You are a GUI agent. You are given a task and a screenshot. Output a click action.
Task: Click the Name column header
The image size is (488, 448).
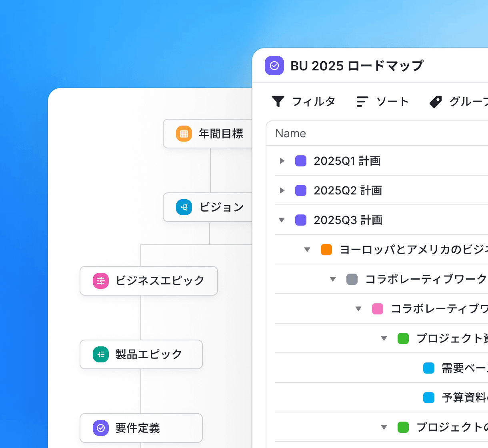tap(290, 133)
